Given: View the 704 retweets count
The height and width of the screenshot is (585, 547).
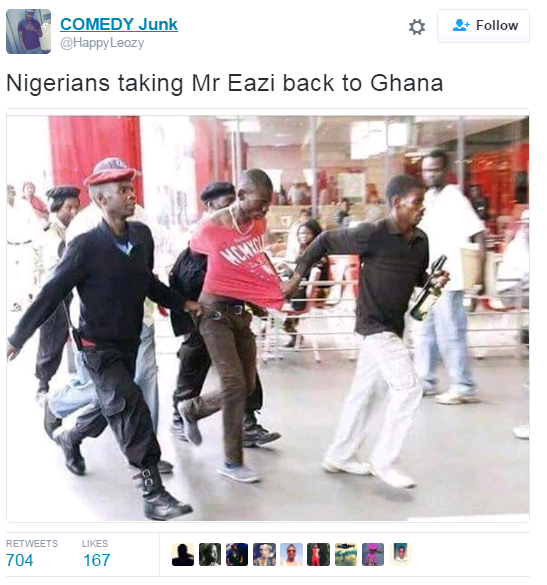Looking at the screenshot, I should tap(19, 560).
